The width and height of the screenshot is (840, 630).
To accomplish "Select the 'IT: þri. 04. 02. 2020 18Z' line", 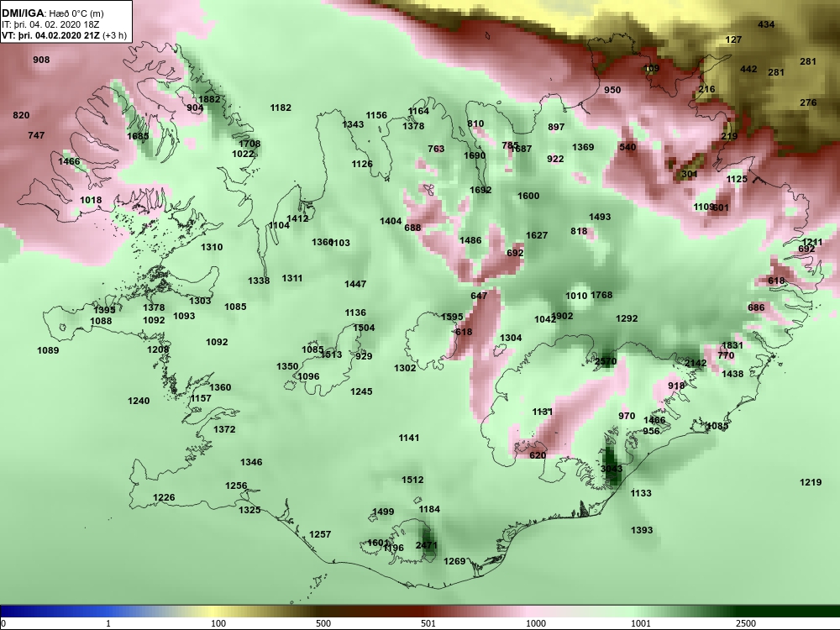I will [x=50, y=24].
